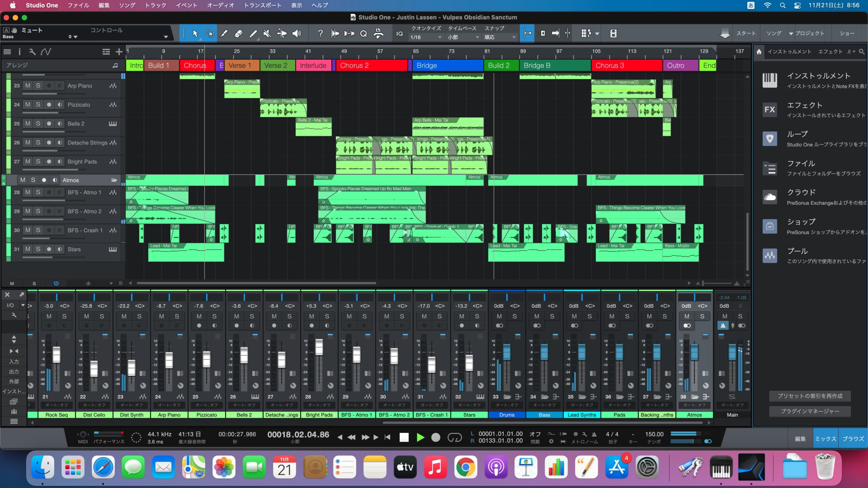This screenshot has height=488, width=868.
Task: Expand the Control parameter dropdown
Action: click(166, 37)
